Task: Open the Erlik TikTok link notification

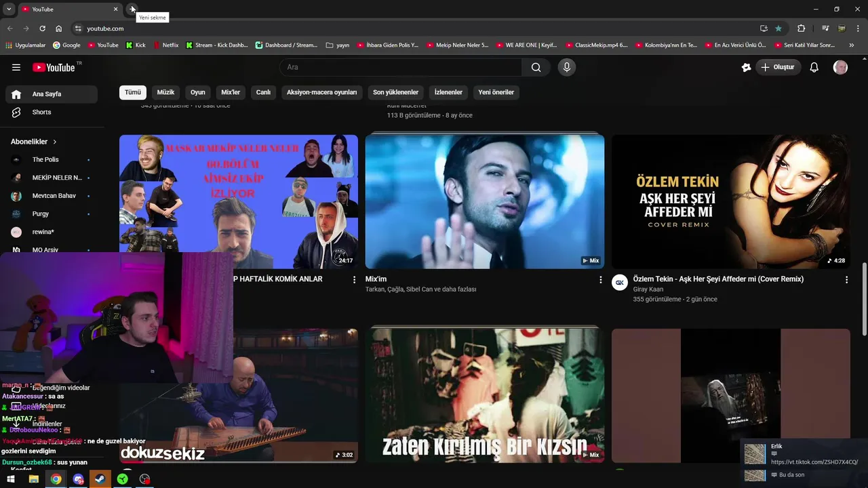Action: 804,455
